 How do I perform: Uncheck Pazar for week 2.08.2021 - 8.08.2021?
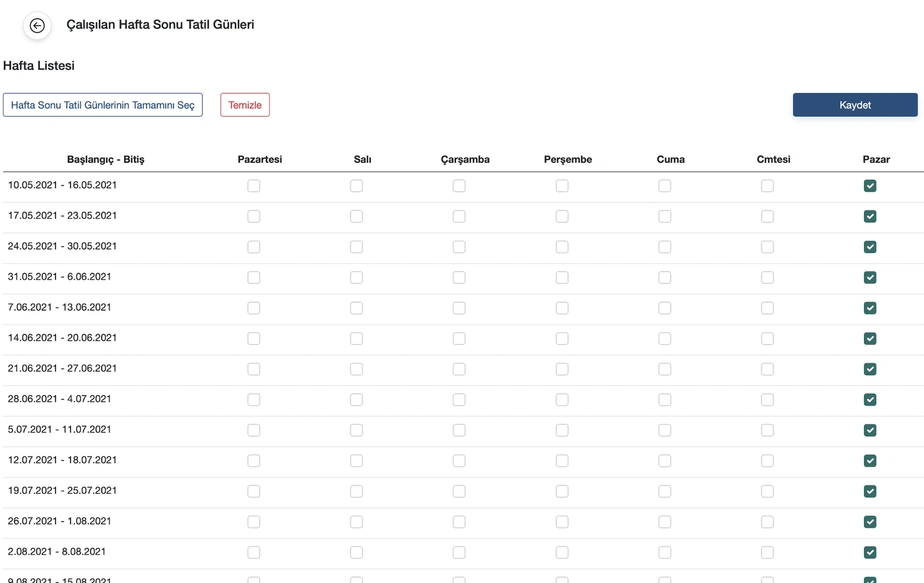coord(870,552)
